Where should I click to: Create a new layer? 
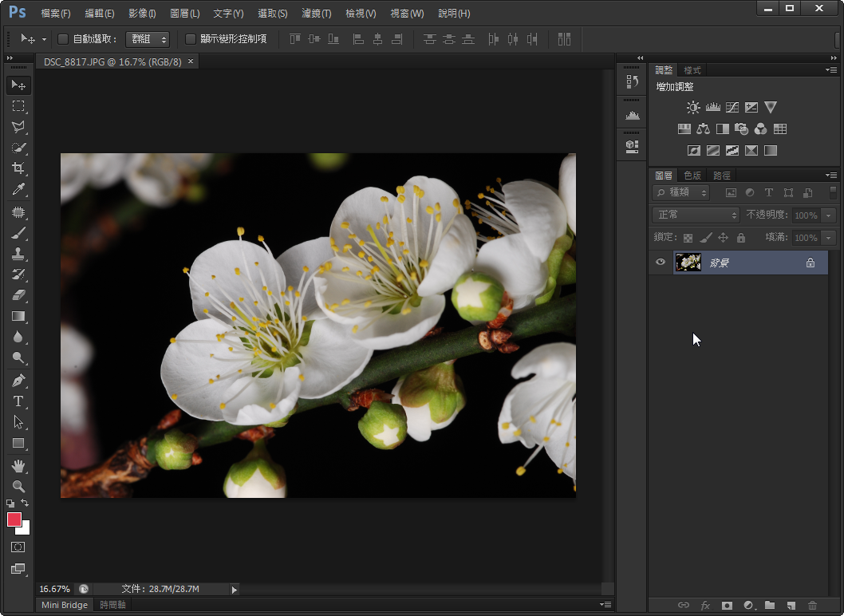pyautogui.click(x=791, y=606)
